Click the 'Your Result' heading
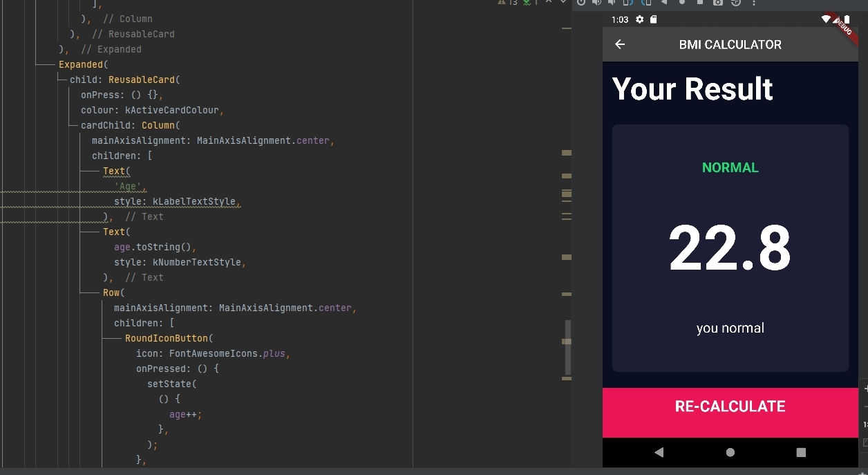Viewport: 868px width, 475px height. coord(692,89)
